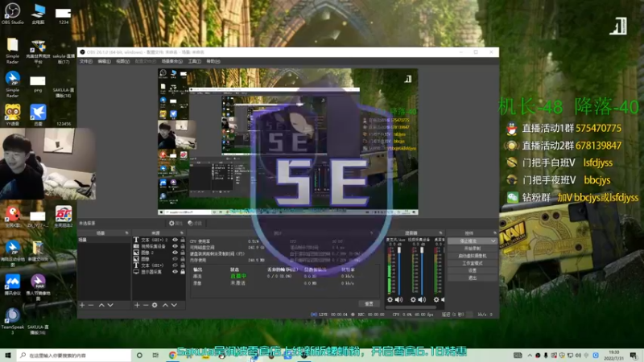The width and height of the screenshot is (644, 362).
Task: Open 完美世界竞技平台 desktop shortcut
Action: [x=38, y=51]
